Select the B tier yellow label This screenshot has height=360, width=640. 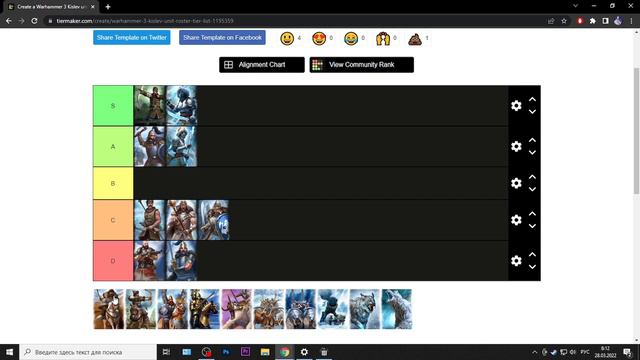click(113, 183)
